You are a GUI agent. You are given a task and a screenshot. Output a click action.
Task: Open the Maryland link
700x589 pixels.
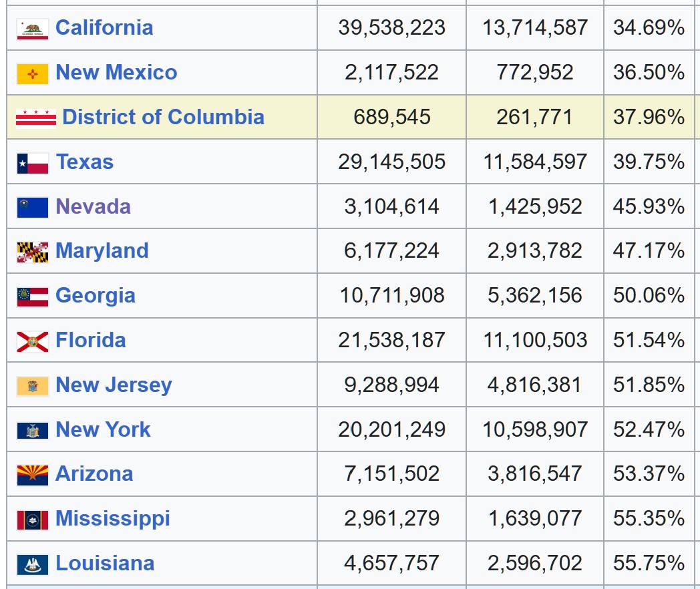[102, 251]
